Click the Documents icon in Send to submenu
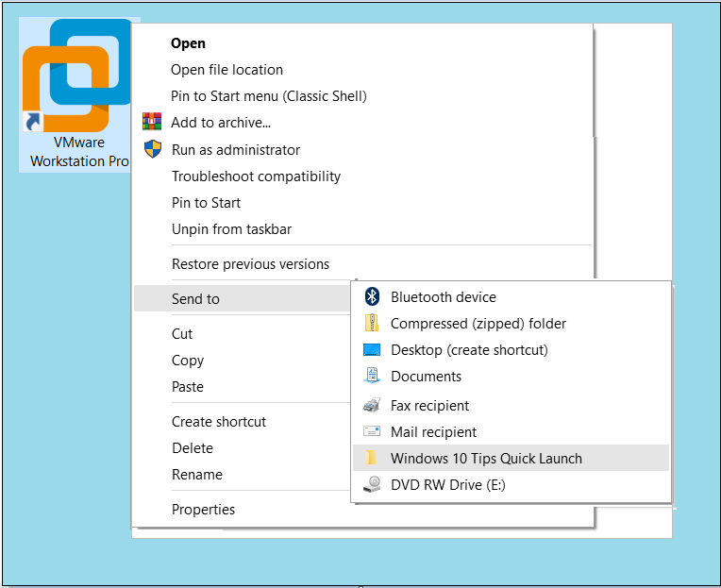This screenshot has width=721, height=588. coord(372,376)
